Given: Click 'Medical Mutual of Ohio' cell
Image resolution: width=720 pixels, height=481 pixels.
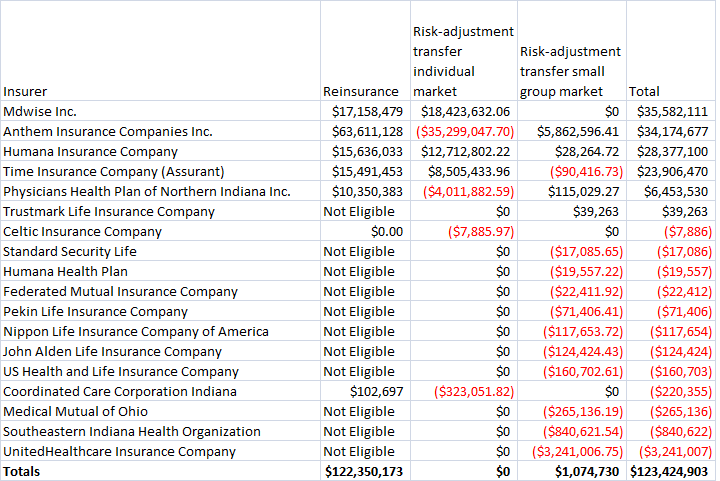Looking at the screenshot, I should tap(160, 411).
